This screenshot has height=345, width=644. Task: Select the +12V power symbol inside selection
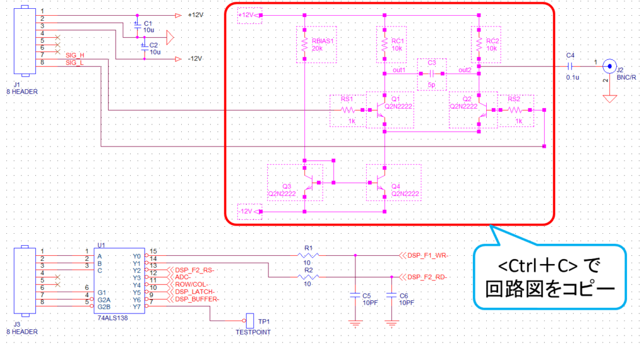point(248,15)
